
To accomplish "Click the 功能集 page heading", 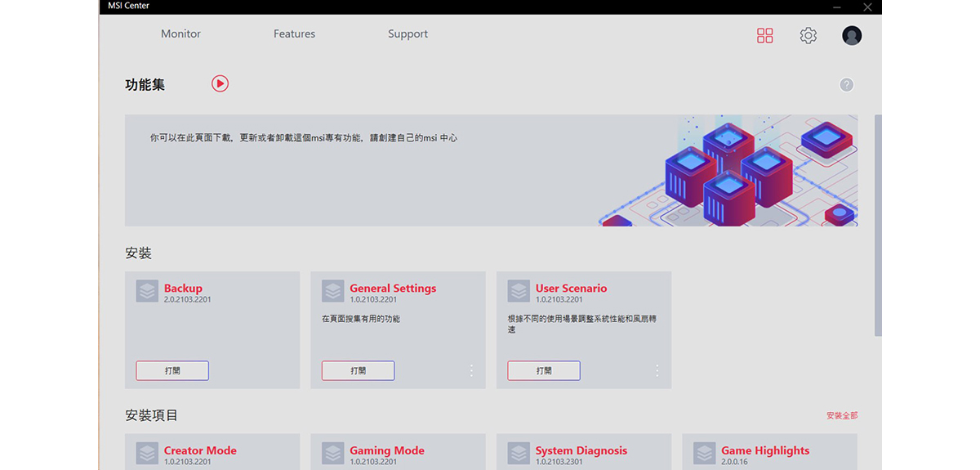I will coord(145,84).
